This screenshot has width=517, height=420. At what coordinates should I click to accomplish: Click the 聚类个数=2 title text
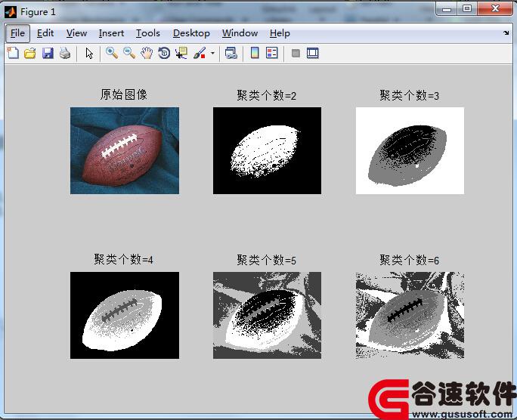click(x=266, y=95)
